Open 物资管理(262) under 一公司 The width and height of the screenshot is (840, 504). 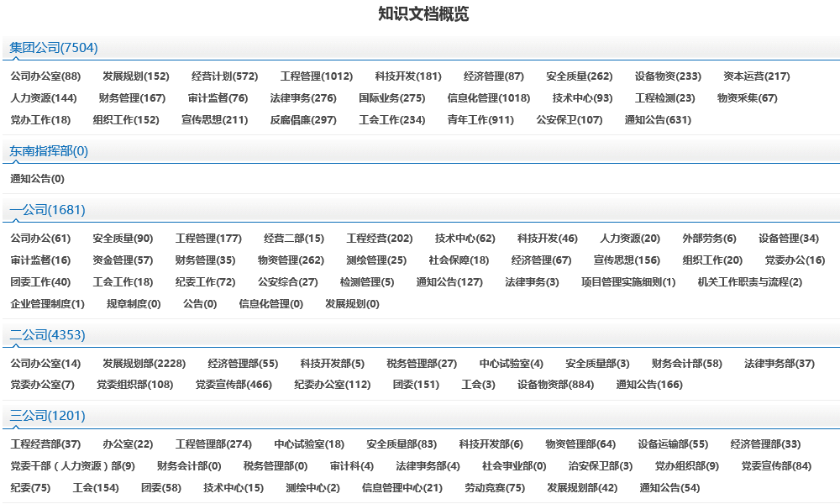coord(291,260)
